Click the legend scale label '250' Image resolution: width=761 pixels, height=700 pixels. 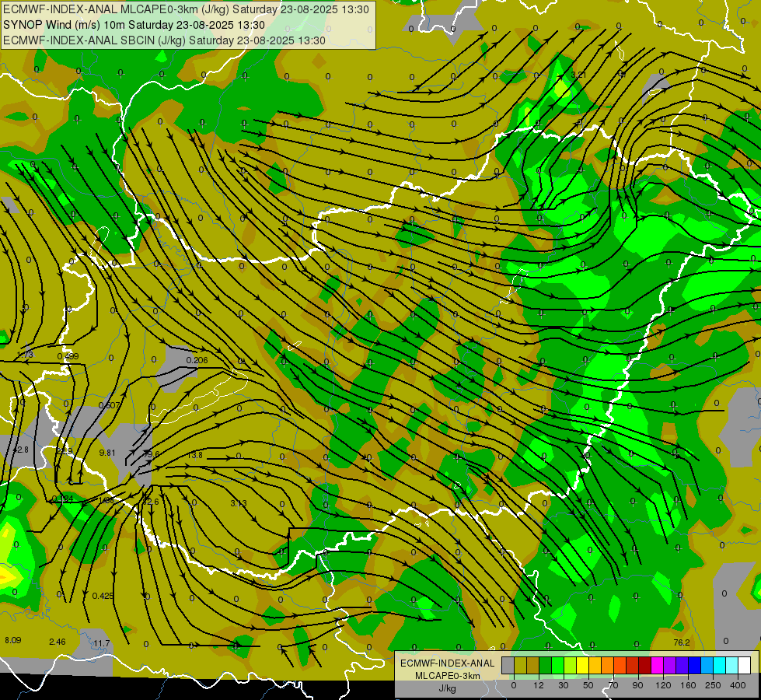[x=713, y=685]
